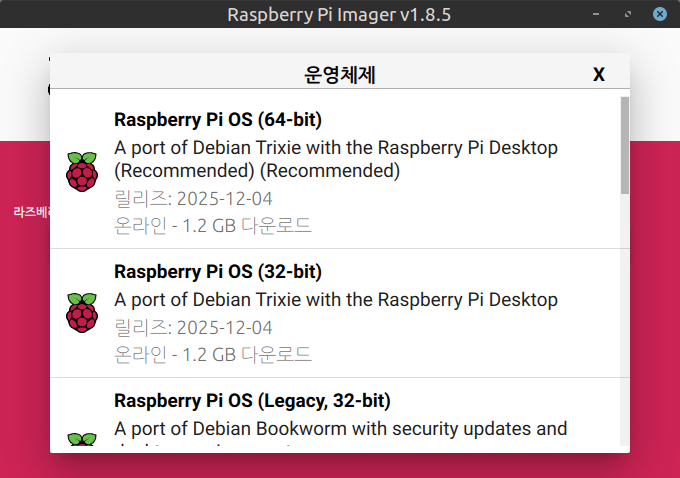
Task: Minimize the Raspberry Pi Imager window
Action: click(597, 14)
